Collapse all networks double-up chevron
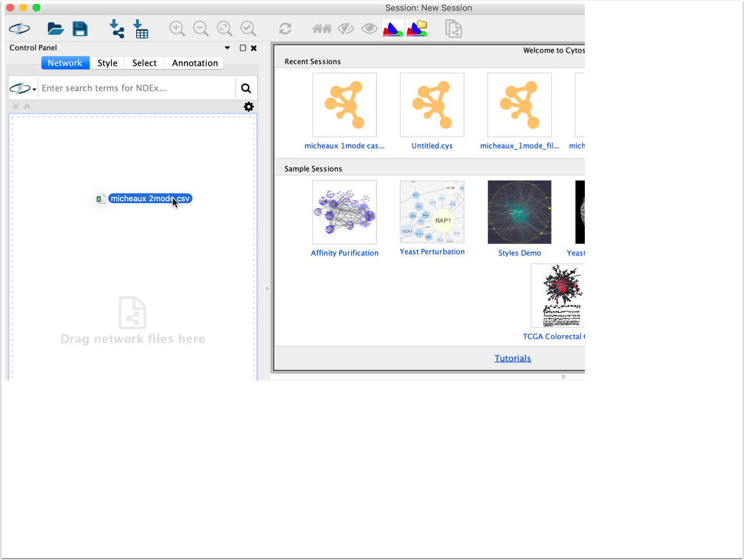Image resolution: width=744 pixels, height=560 pixels. click(x=27, y=106)
